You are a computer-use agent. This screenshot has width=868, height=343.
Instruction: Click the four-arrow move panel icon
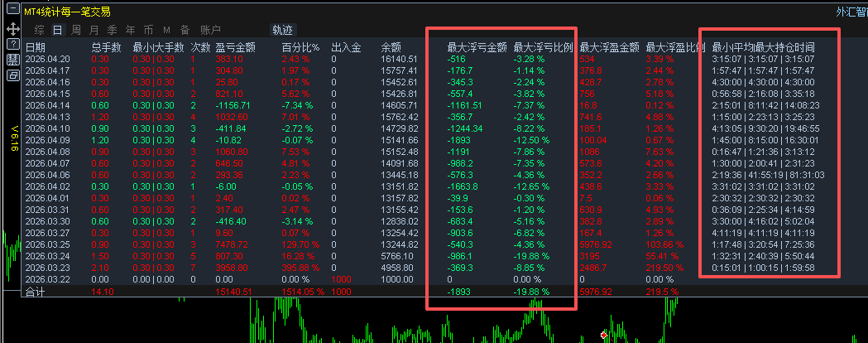(x=12, y=27)
